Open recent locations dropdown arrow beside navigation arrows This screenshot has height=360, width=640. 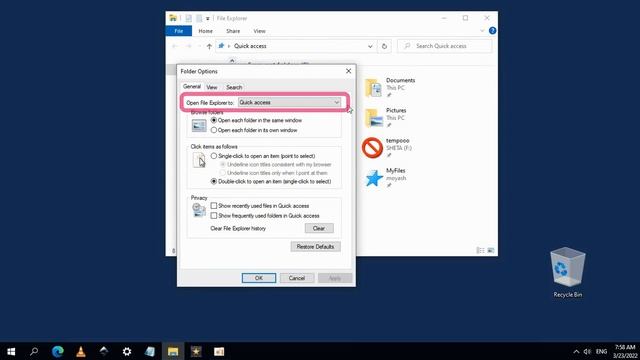click(199, 46)
